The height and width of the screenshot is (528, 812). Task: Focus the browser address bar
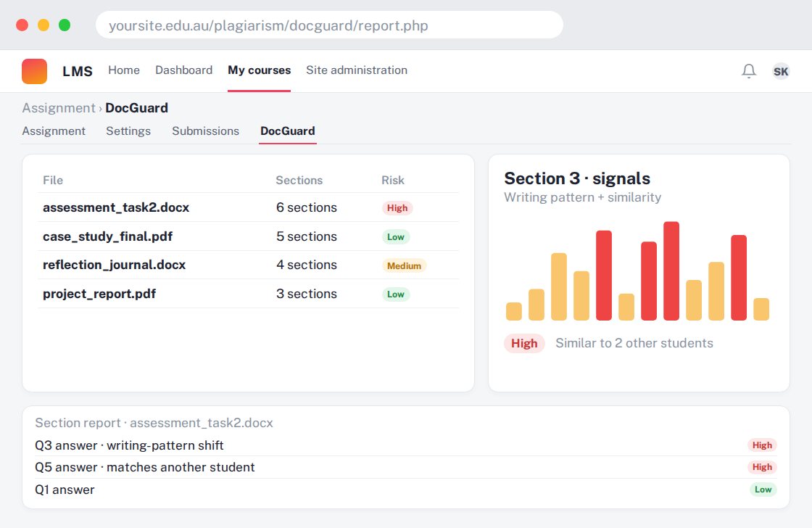pyautogui.click(x=329, y=25)
